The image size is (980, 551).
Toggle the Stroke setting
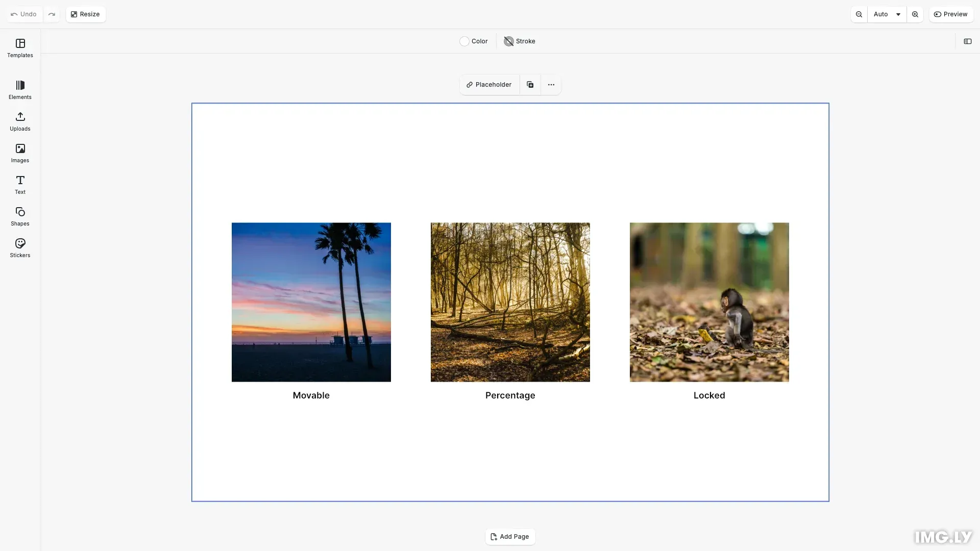point(519,41)
